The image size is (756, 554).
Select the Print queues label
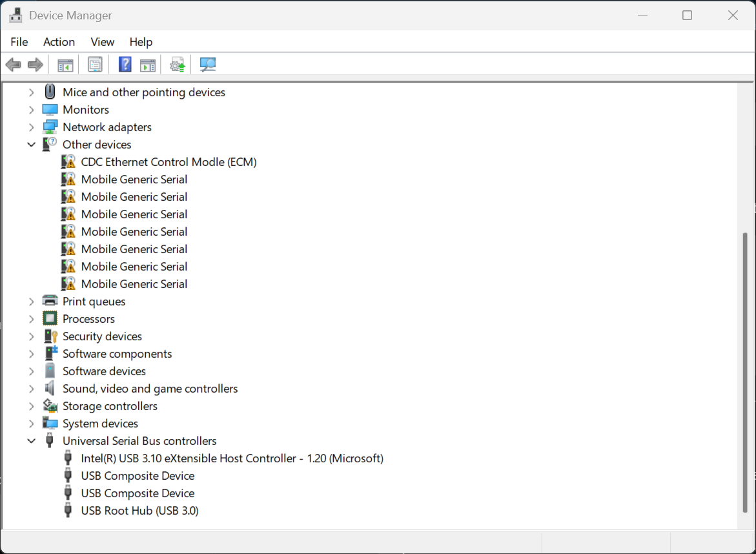(94, 302)
